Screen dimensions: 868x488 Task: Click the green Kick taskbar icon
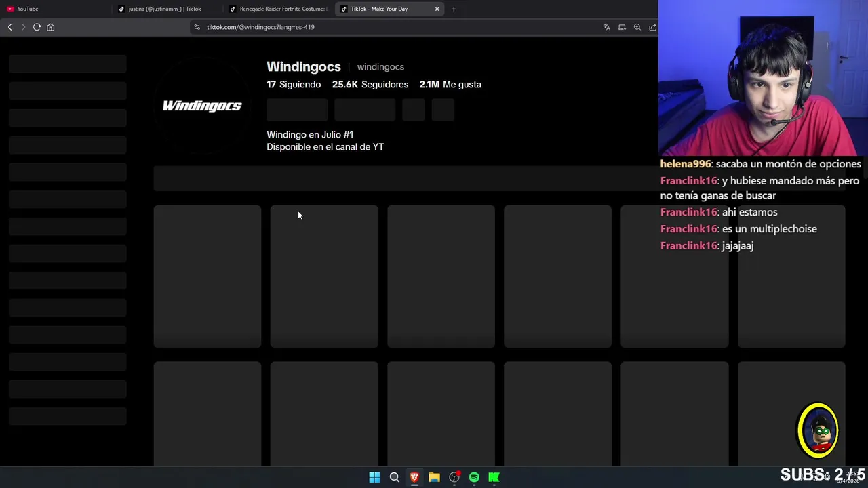click(494, 477)
